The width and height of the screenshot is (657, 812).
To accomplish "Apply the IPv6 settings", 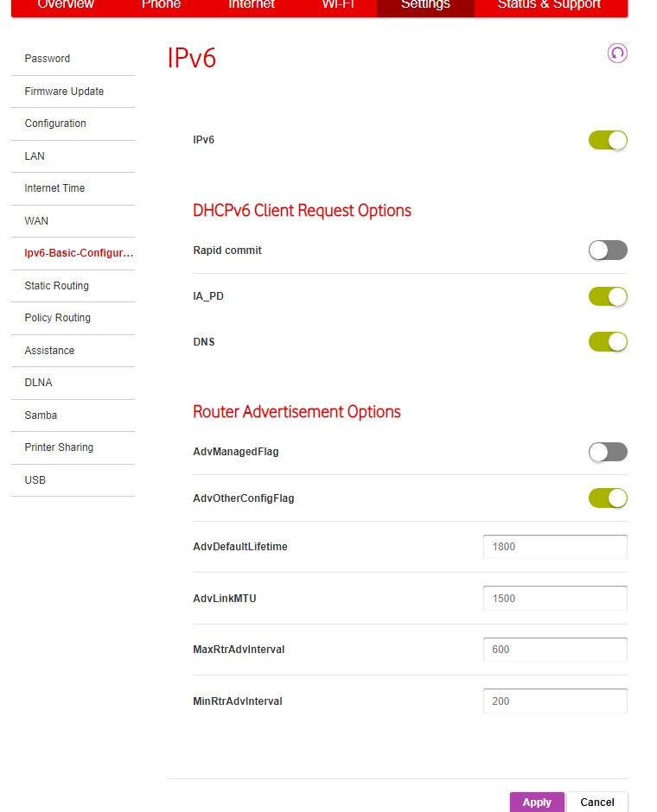I will [536, 802].
